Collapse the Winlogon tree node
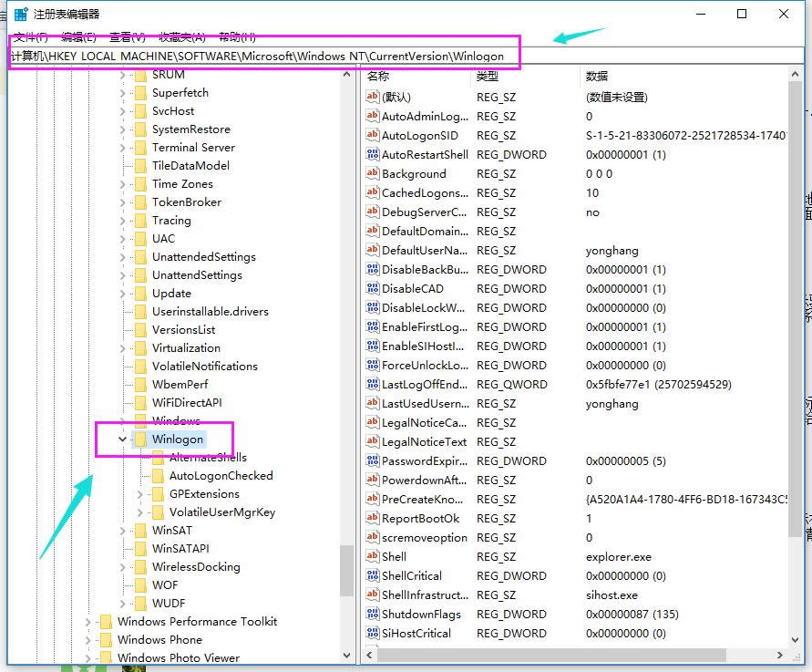 [121, 439]
